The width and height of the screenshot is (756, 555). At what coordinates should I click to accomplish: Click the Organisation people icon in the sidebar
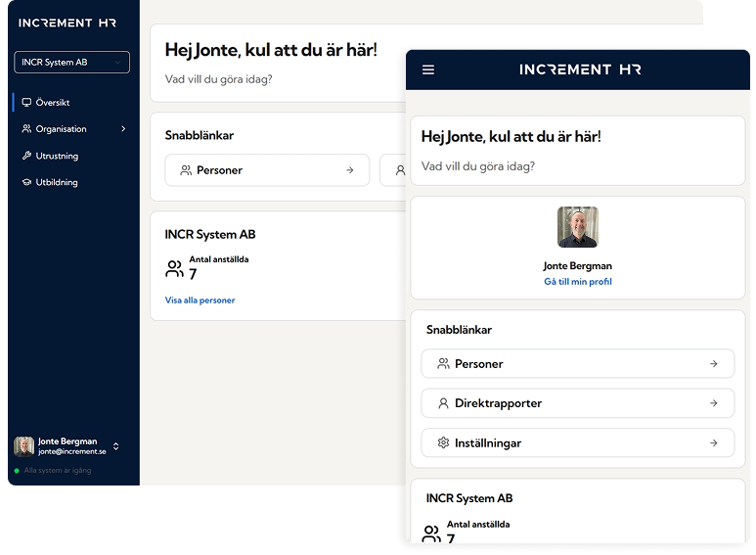[x=26, y=129]
